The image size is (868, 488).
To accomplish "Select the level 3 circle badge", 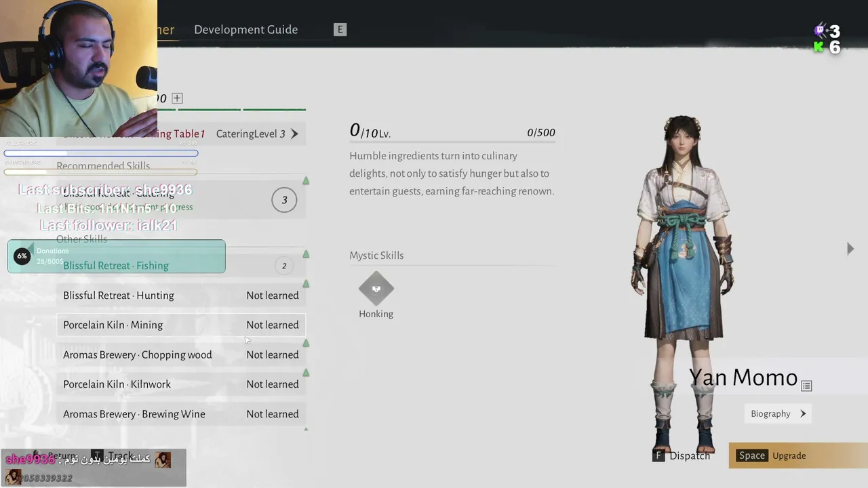I will point(284,200).
